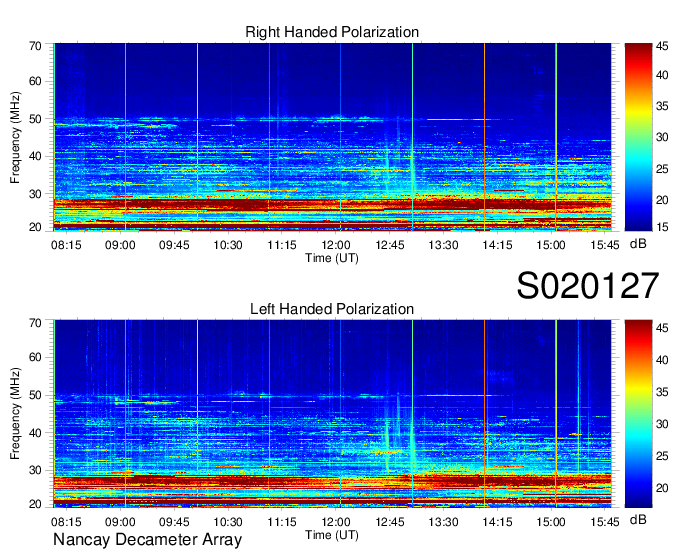Click the 30 frequency tick on Left Handed plot
The image size is (680, 552).
click(36, 470)
